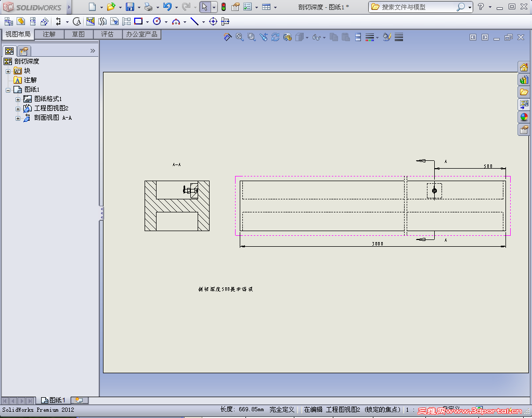This screenshot has width=532, height=418.
Task: Click the Rotate view icon
Action: (x=275, y=37)
